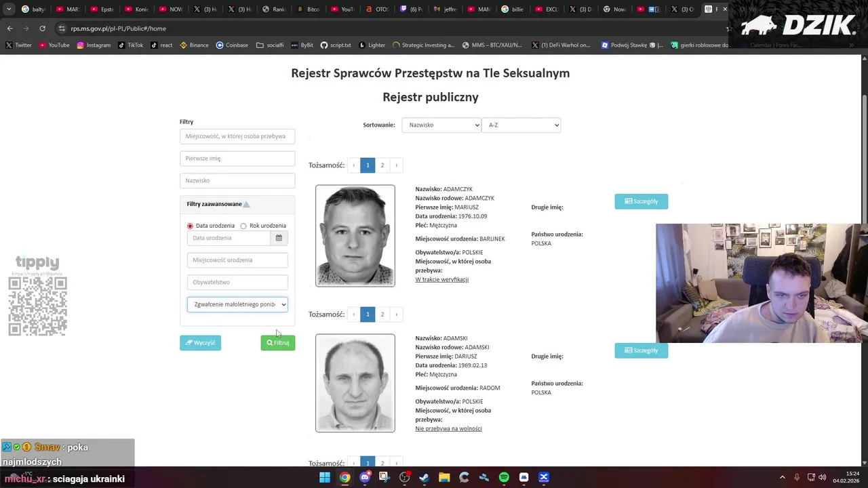Image resolution: width=868 pixels, height=488 pixels.
Task: Open the socialfi bookmarks folder
Action: 270,45
